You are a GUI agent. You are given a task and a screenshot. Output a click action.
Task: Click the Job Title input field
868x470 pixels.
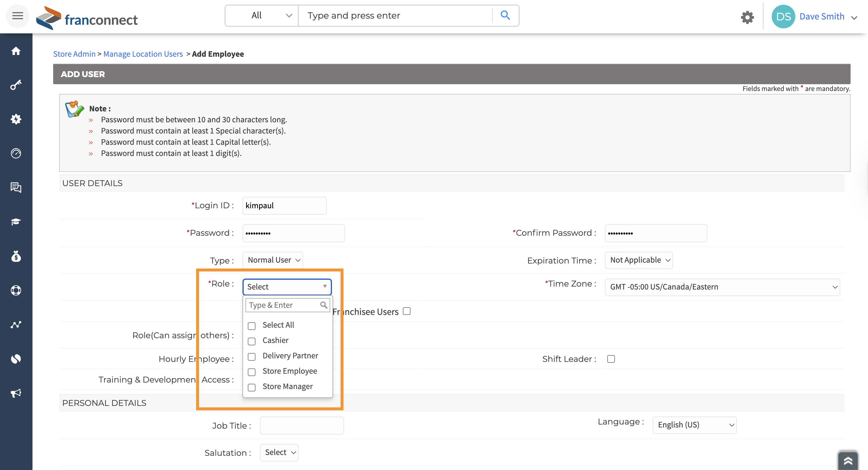coord(302,425)
